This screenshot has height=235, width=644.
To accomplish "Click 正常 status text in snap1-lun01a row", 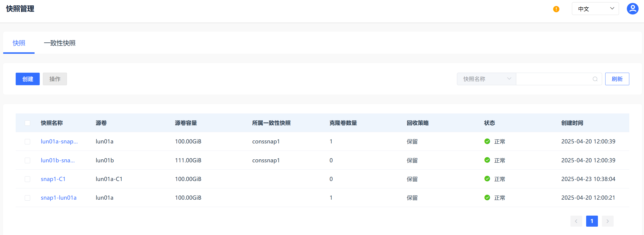I will click(x=500, y=198).
